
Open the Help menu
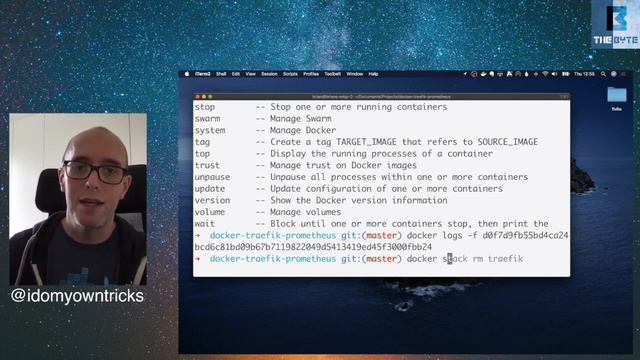373,74
